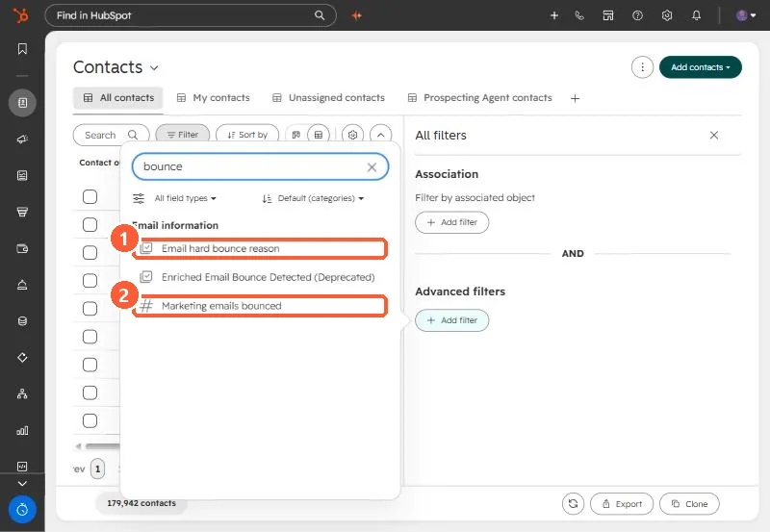Click the Clone button
This screenshot has width=770, height=532.
point(689,503)
